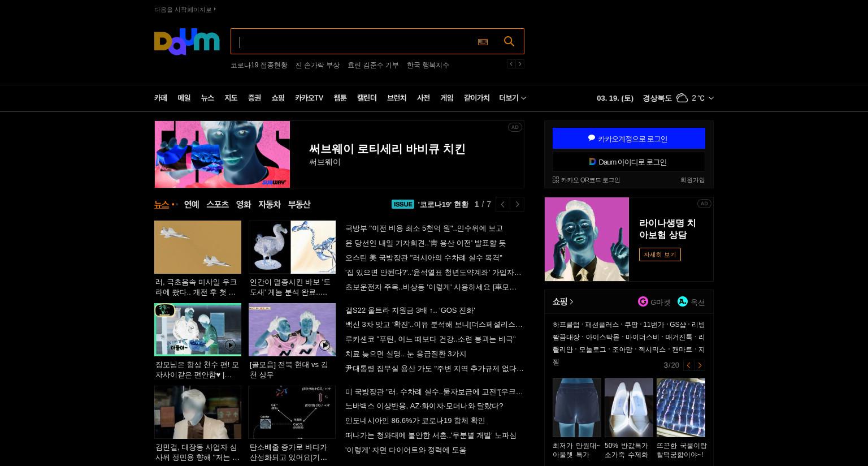
Task: Open headline 치료 늦으면 실명
Action: (x=406, y=354)
